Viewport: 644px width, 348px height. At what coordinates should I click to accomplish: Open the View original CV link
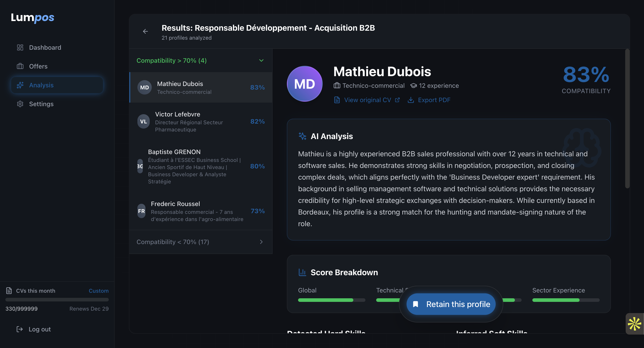tap(367, 100)
